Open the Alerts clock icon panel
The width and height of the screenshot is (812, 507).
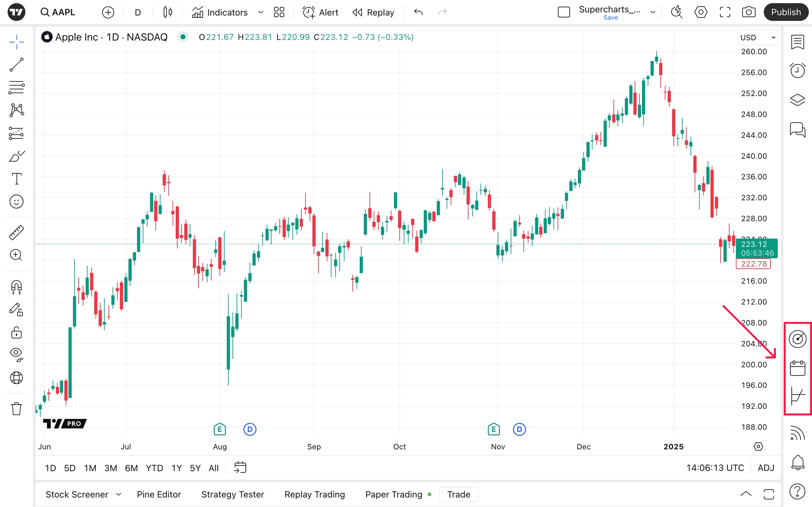[797, 70]
